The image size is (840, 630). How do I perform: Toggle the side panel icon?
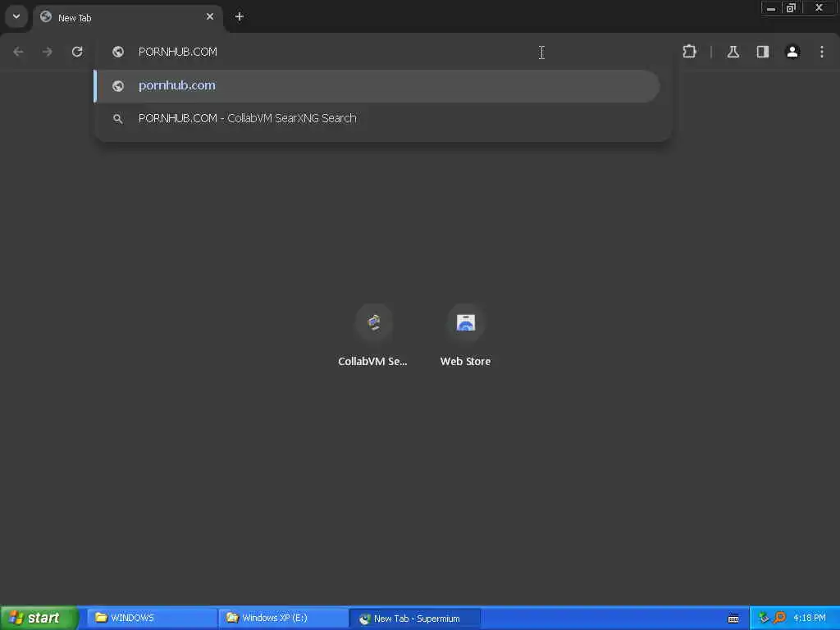[763, 52]
